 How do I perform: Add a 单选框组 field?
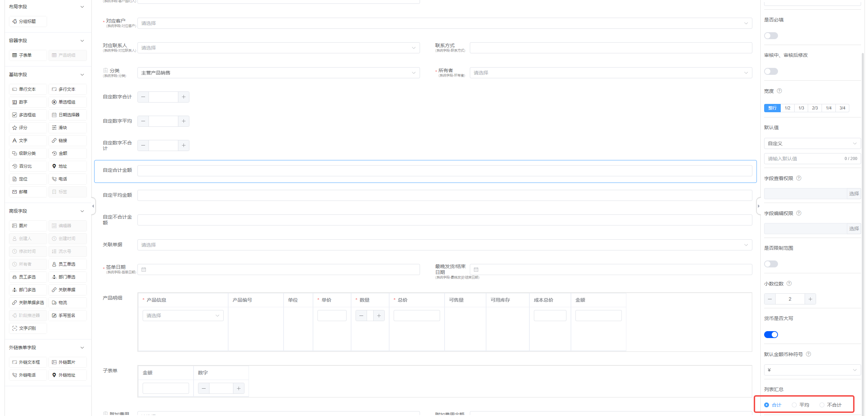point(68,102)
